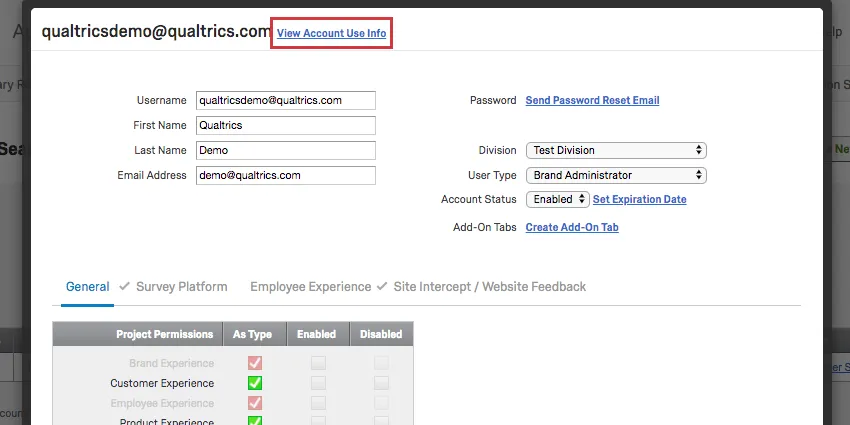Image resolution: width=850 pixels, height=425 pixels.
Task: Check Customer Experience Disabled checkbox
Action: coord(381,383)
